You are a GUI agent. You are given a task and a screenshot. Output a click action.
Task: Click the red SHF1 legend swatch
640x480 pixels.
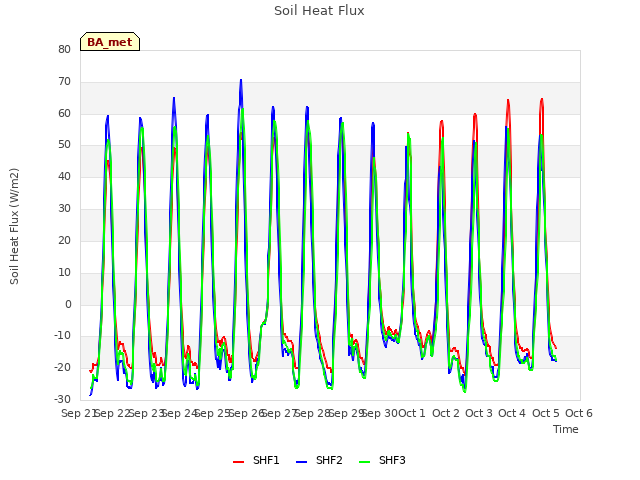tap(238, 462)
